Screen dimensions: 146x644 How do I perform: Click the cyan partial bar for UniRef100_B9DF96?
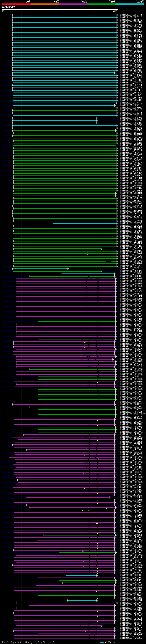85,223
